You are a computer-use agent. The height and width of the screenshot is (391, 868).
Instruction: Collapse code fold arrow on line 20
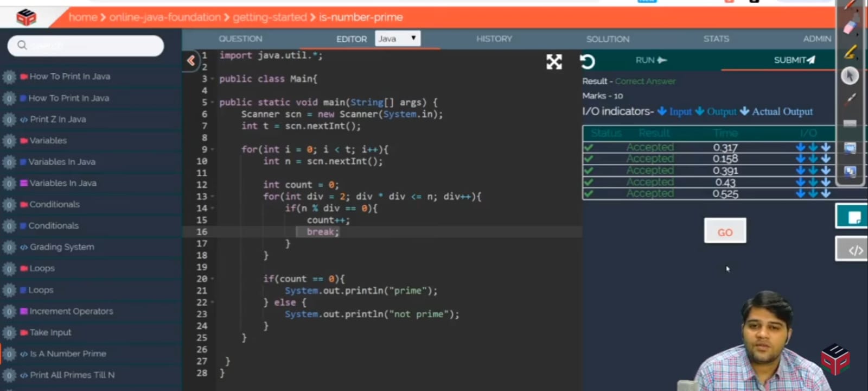tap(213, 279)
